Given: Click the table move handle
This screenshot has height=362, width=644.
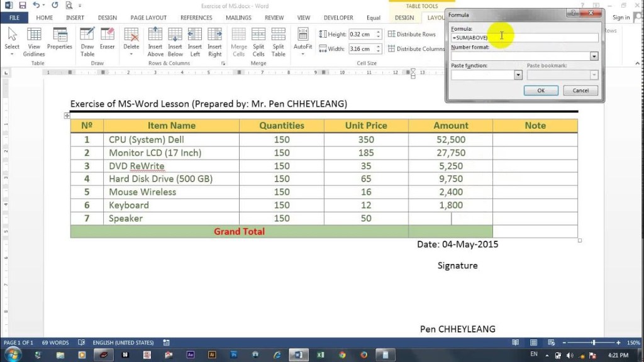Looking at the screenshot, I should (67, 116).
